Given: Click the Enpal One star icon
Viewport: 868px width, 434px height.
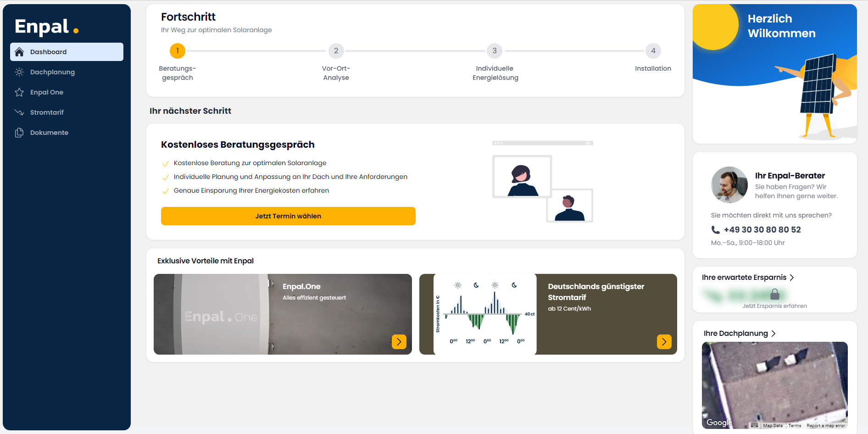Looking at the screenshot, I should [19, 92].
